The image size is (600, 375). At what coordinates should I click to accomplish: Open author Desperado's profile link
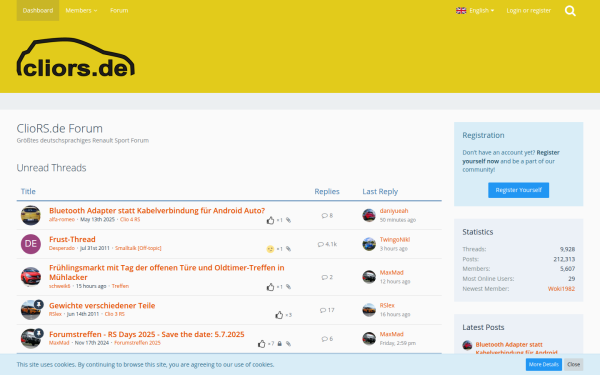(62, 248)
